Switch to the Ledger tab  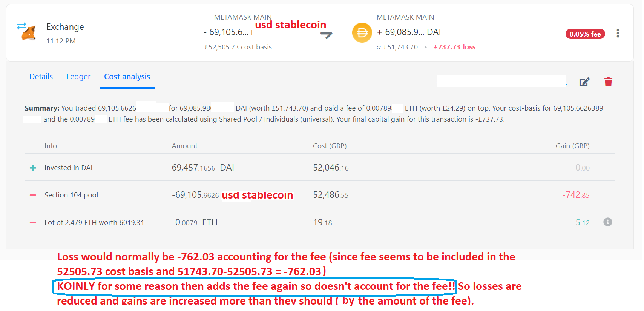coord(78,77)
